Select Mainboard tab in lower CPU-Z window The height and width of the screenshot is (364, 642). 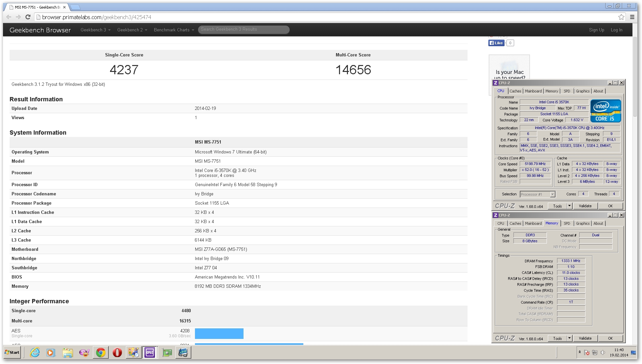533,223
